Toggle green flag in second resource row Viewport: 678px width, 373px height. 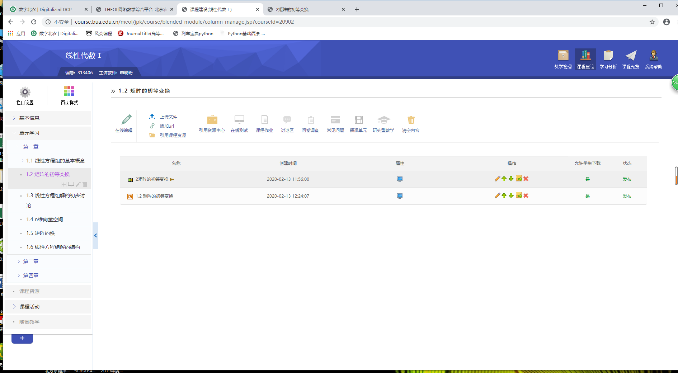tap(588, 196)
